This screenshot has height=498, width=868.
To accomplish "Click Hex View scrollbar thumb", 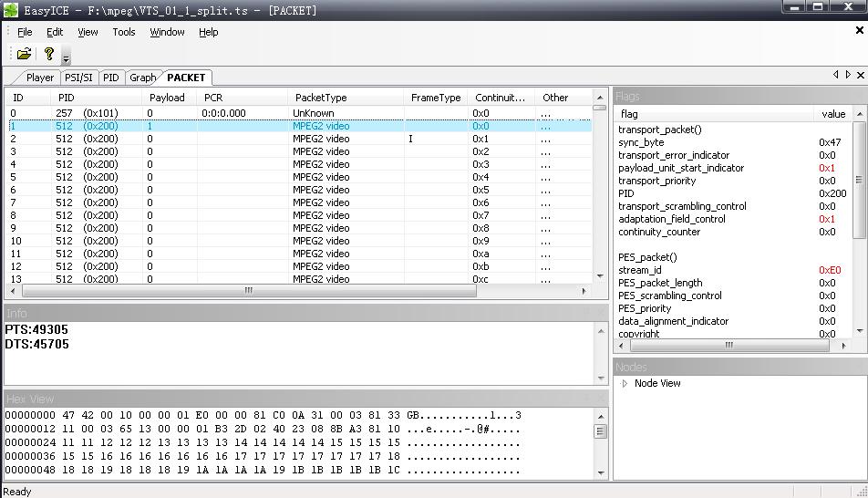I will coord(601,431).
